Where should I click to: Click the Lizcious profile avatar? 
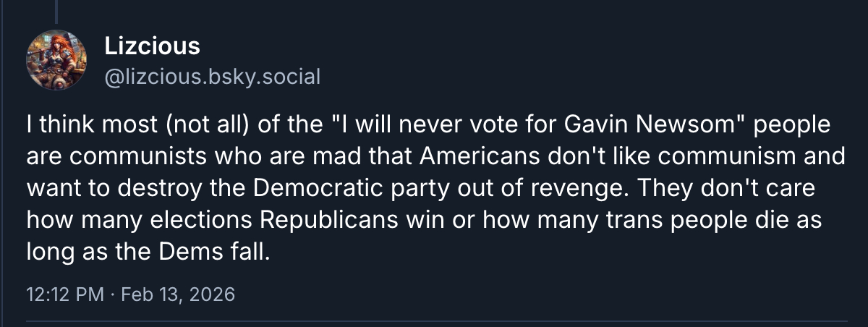(x=56, y=60)
